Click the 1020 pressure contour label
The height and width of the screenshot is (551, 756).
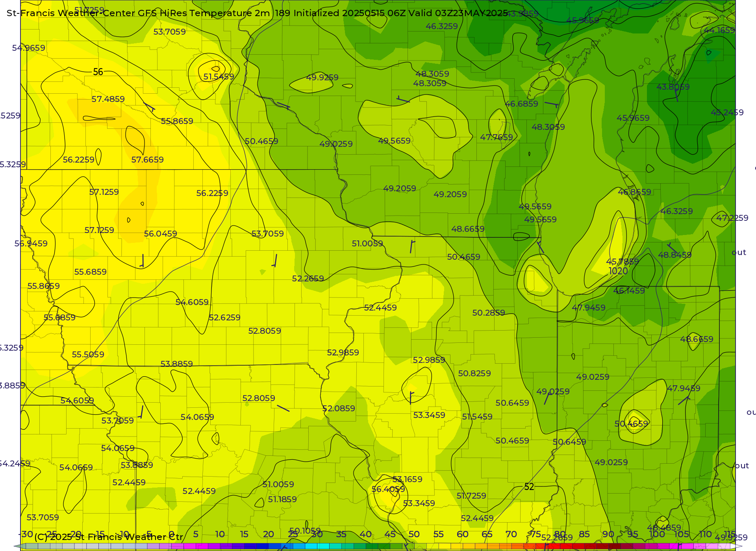click(x=618, y=271)
